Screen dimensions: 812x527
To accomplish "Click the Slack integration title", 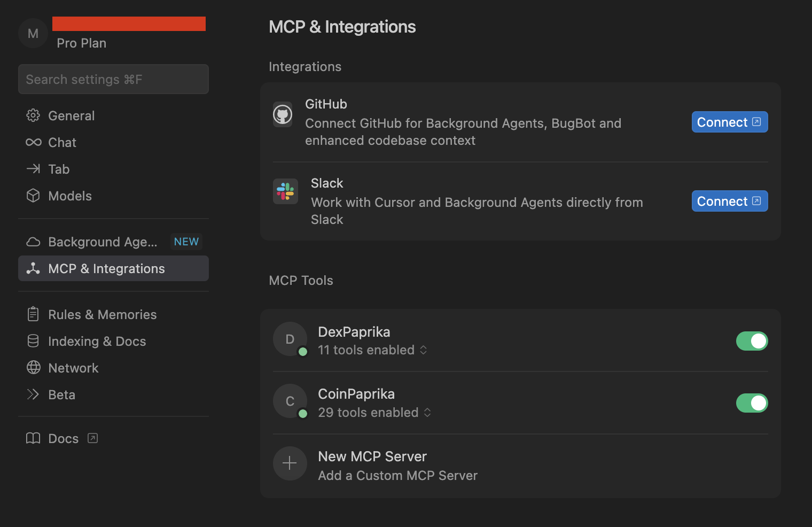I will coord(327,183).
